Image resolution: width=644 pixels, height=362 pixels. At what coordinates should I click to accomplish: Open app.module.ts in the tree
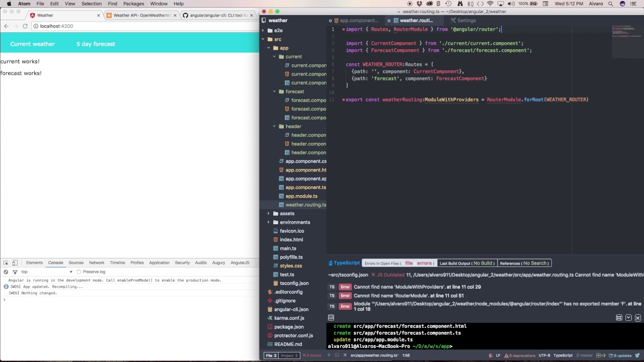(x=301, y=196)
